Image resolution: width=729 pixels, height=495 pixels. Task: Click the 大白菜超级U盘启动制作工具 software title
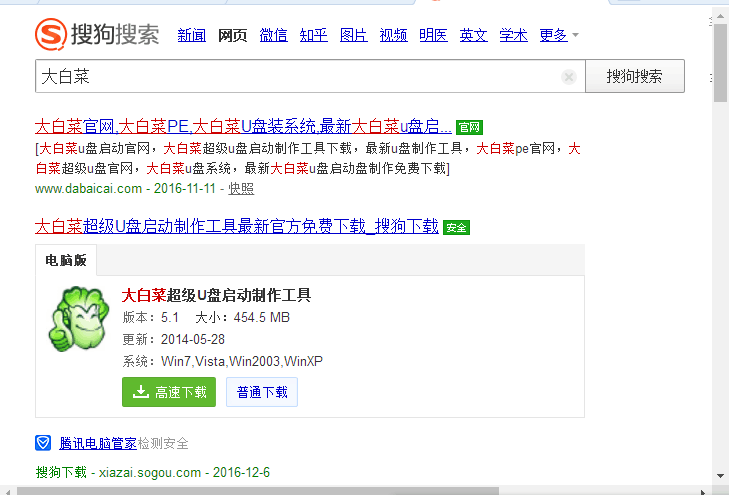pos(216,295)
